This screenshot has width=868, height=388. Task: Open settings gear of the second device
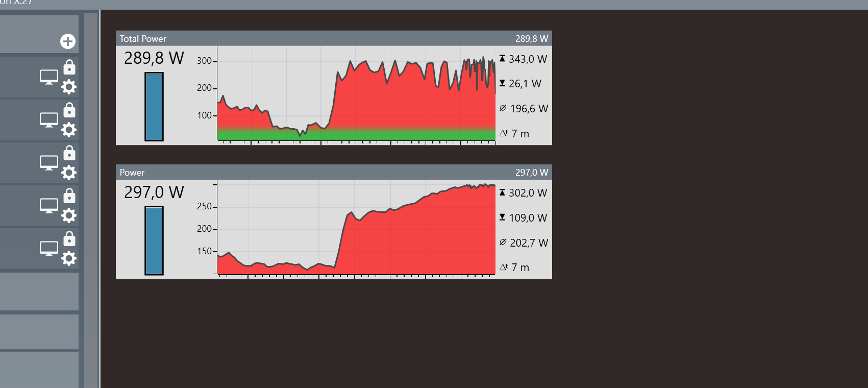pos(69,130)
